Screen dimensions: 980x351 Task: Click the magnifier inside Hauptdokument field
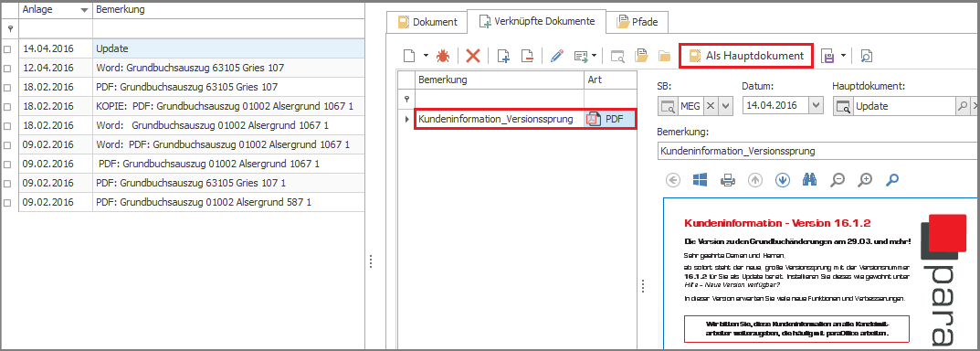(963, 106)
